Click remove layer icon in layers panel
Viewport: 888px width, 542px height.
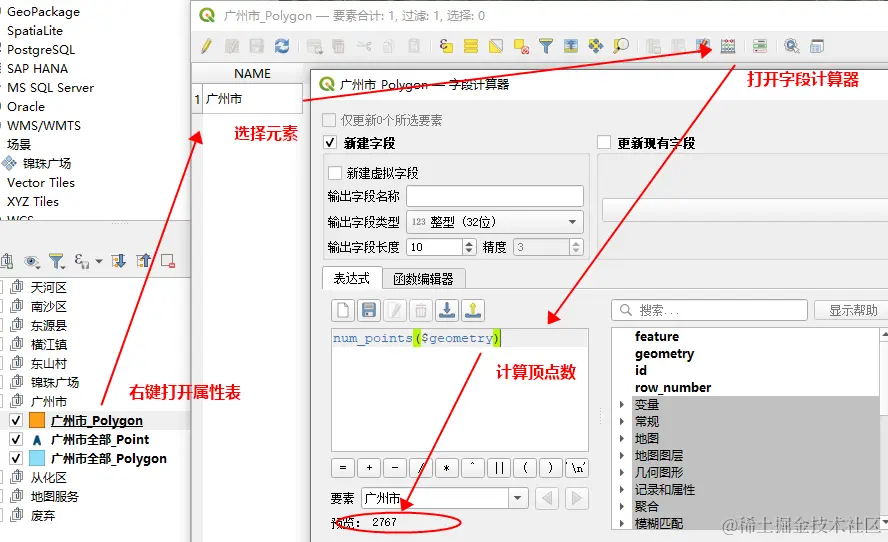[x=168, y=261]
